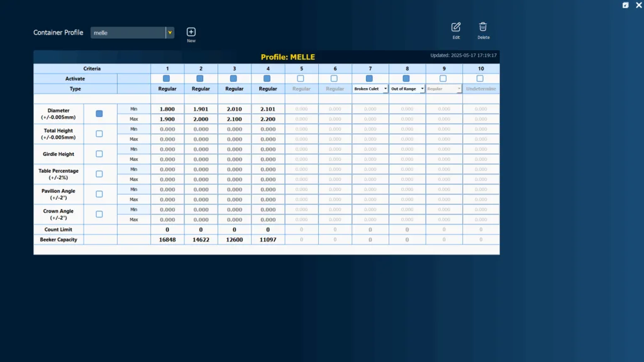Open the Edit profile pencil icon

(x=456, y=27)
